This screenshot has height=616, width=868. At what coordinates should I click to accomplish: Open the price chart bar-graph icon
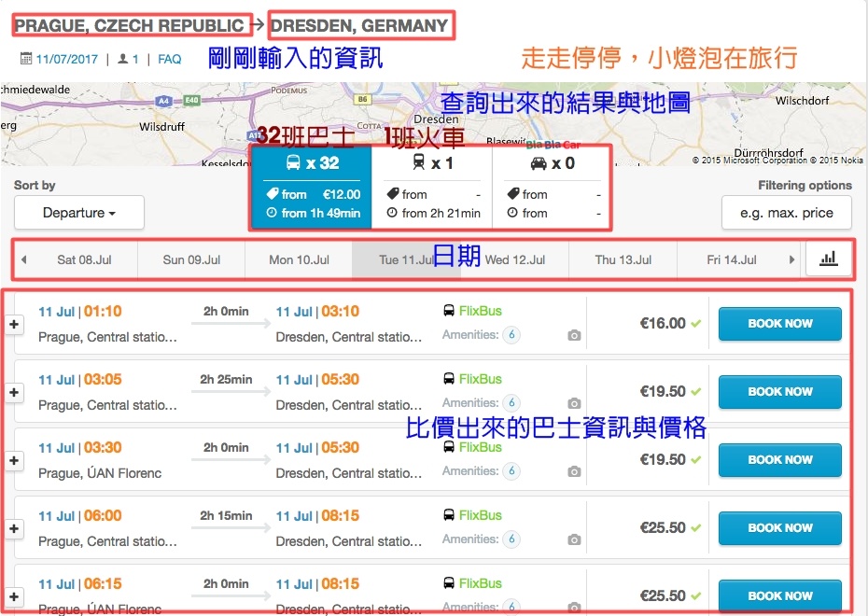pyautogui.click(x=828, y=259)
